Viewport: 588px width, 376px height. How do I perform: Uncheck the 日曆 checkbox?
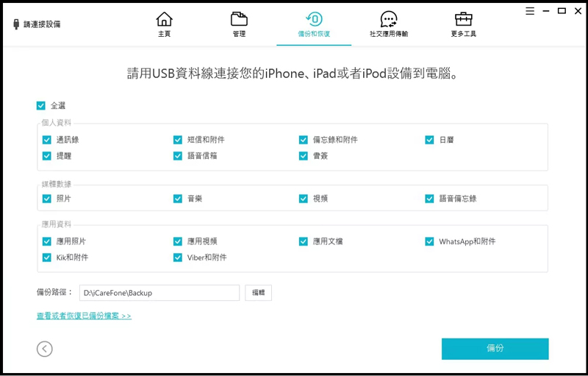pyautogui.click(x=429, y=140)
